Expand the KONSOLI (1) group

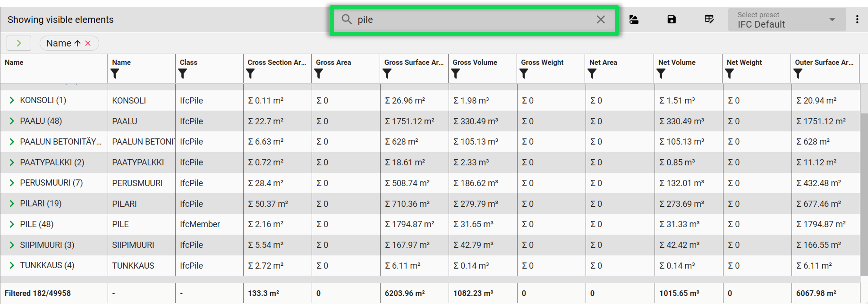tap(12, 100)
